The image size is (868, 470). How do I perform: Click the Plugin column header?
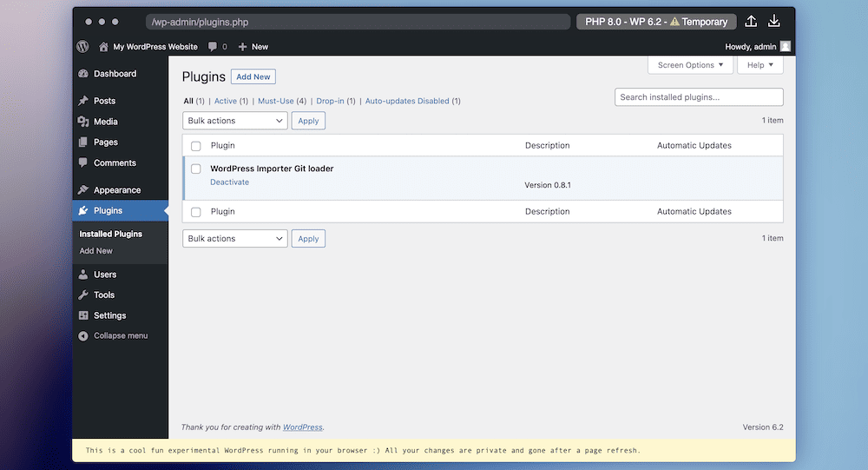(222, 145)
